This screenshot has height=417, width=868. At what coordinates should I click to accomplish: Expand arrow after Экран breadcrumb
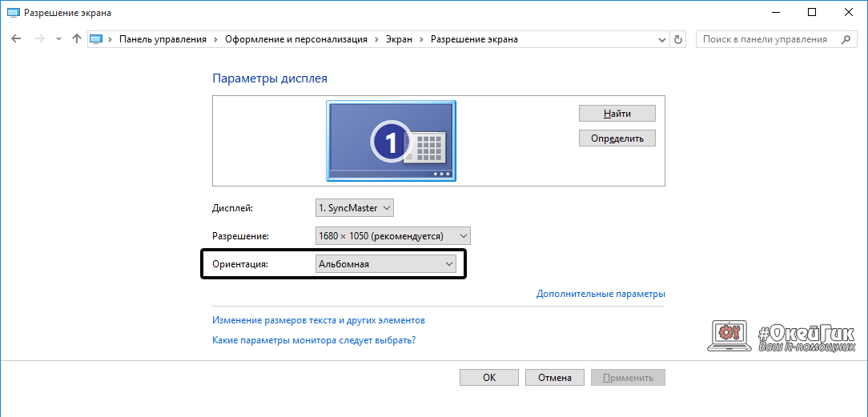[421, 40]
